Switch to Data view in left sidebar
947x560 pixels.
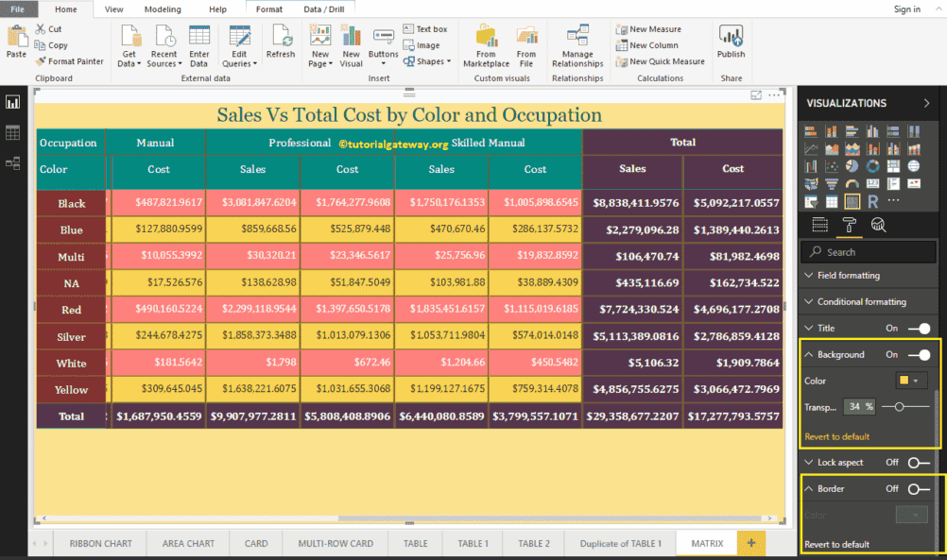13,133
